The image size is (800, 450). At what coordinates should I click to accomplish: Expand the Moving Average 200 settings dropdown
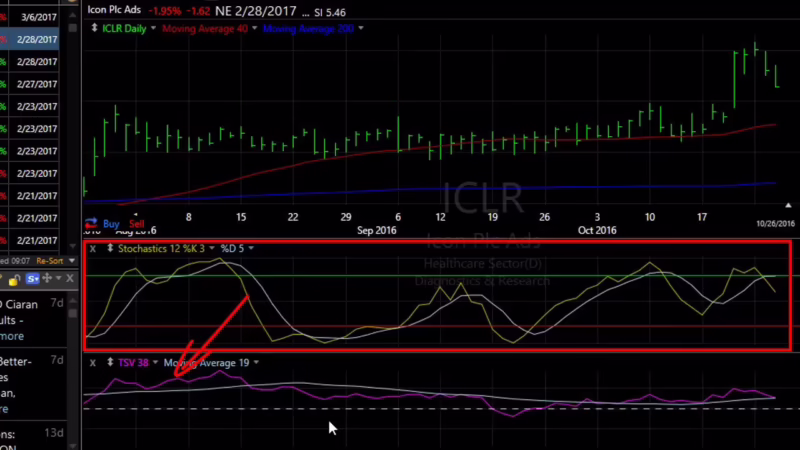[361, 28]
